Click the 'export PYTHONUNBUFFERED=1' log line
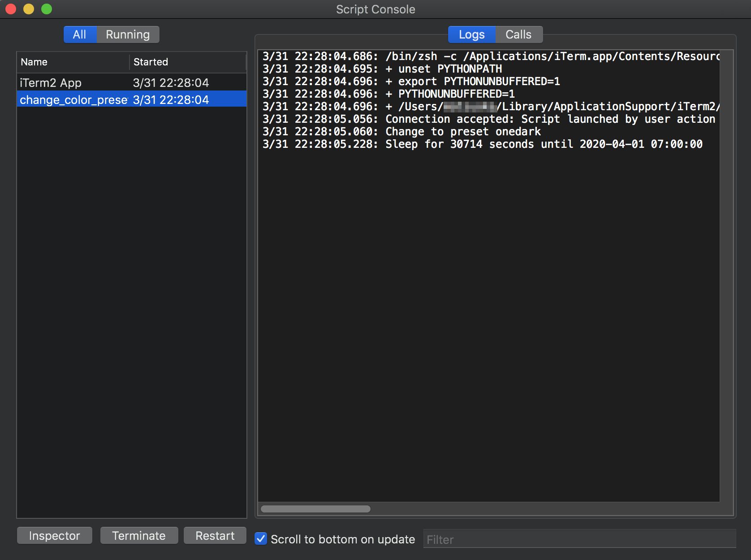Viewport: 751px width, 560px height. 411,82
